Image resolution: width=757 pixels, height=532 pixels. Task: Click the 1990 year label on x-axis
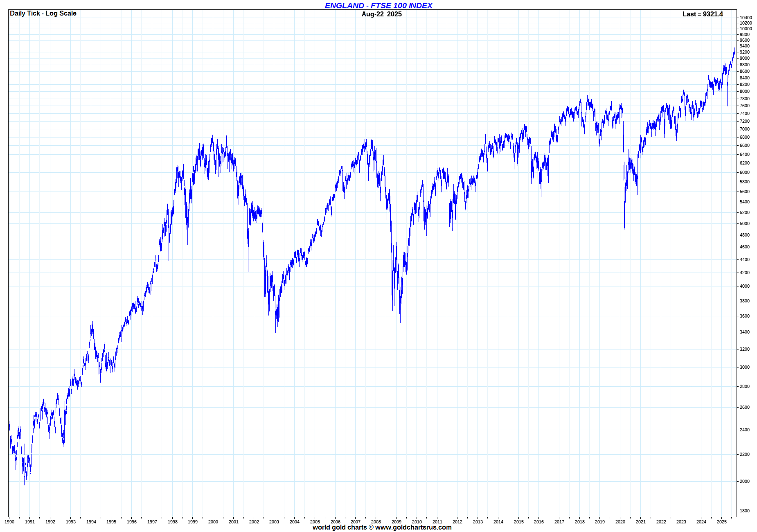click(x=9, y=522)
